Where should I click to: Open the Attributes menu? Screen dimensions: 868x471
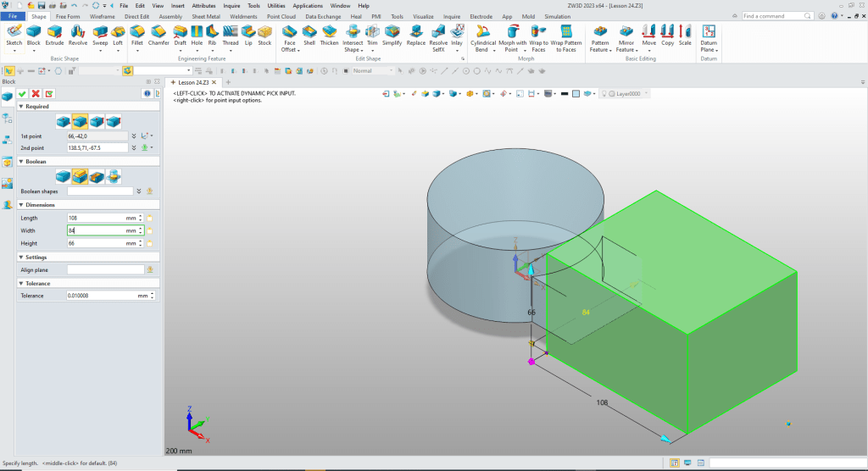(203, 5)
